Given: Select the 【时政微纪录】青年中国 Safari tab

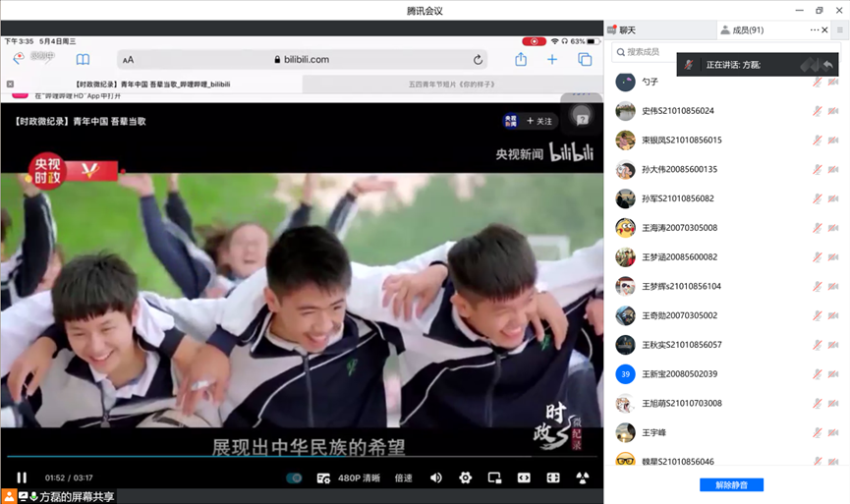Looking at the screenshot, I should coord(153,84).
